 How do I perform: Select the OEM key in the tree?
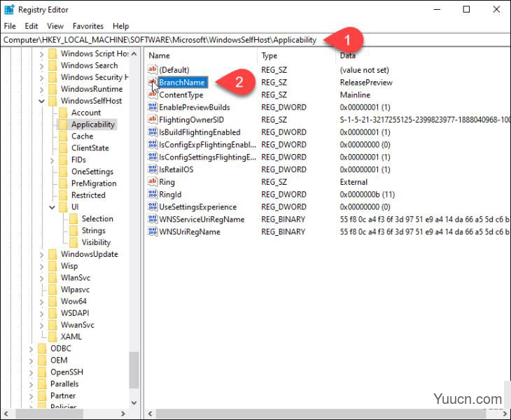(x=59, y=360)
